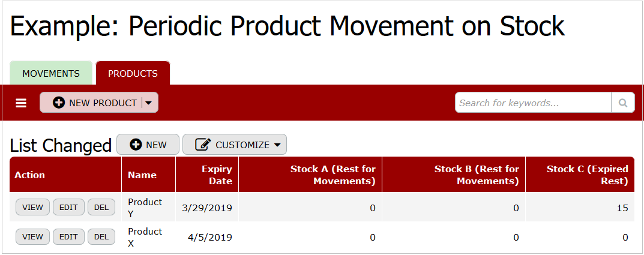This screenshot has height=255, width=644.
Task: Click the New button beside List Changed
Action: (x=148, y=145)
